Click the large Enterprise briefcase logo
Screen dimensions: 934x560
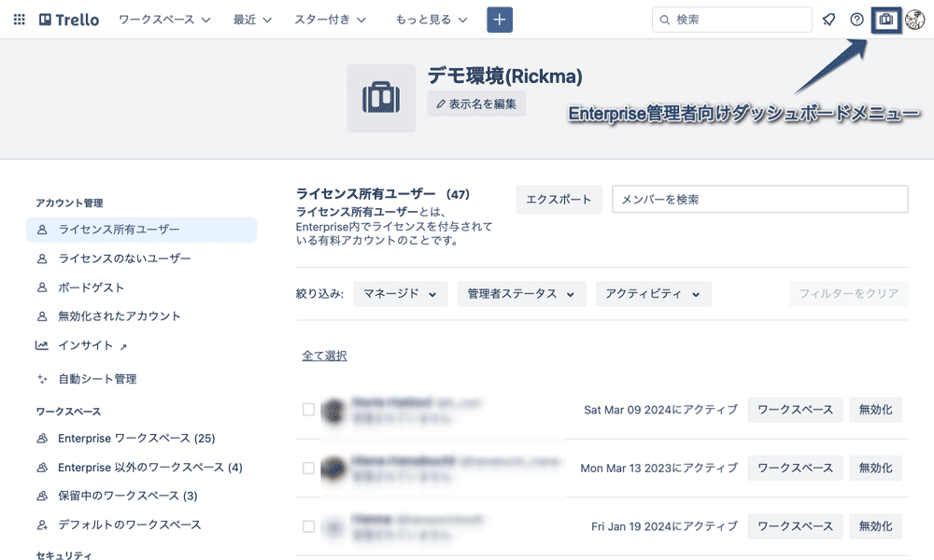point(381,98)
